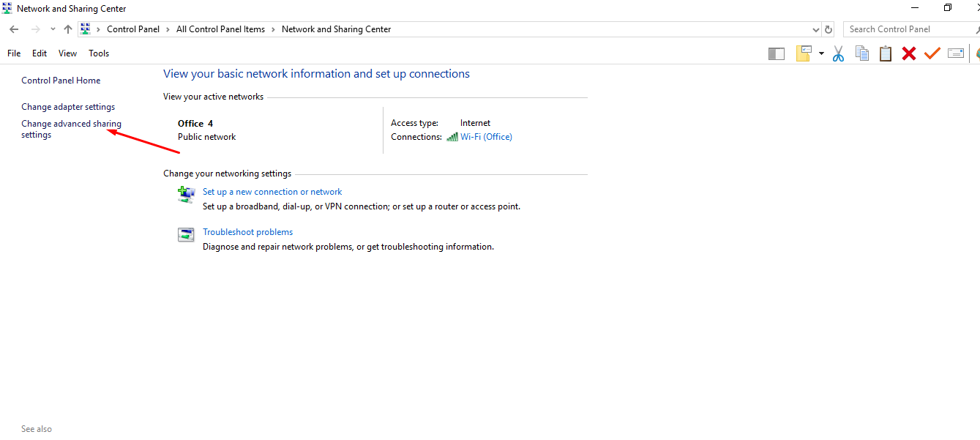This screenshot has height=440, width=980.
Task: Open the File menu
Action: [14, 53]
